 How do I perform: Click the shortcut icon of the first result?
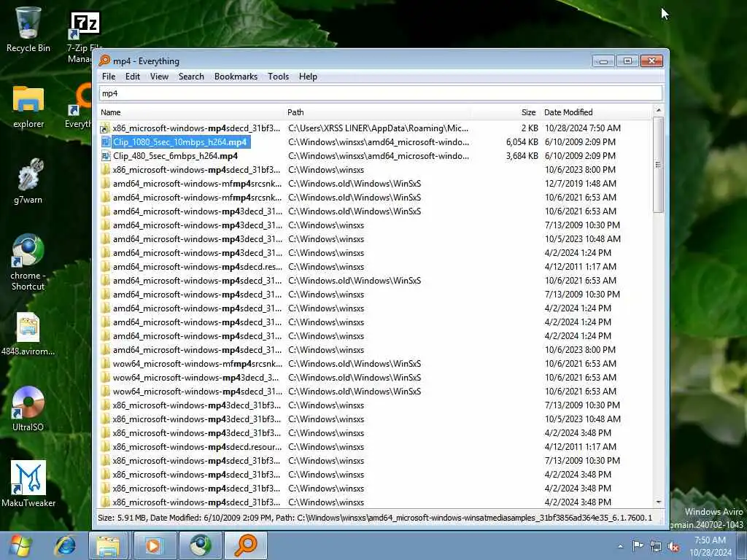pos(105,128)
